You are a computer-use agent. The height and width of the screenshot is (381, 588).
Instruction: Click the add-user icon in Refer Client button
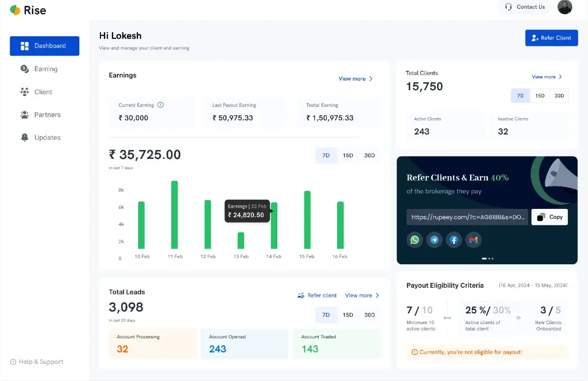pyautogui.click(x=535, y=38)
